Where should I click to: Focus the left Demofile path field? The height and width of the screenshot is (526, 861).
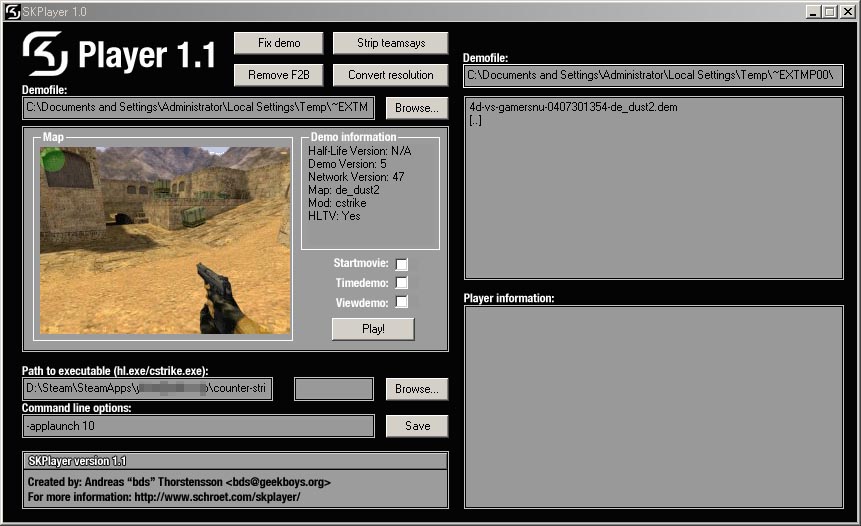(198, 108)
